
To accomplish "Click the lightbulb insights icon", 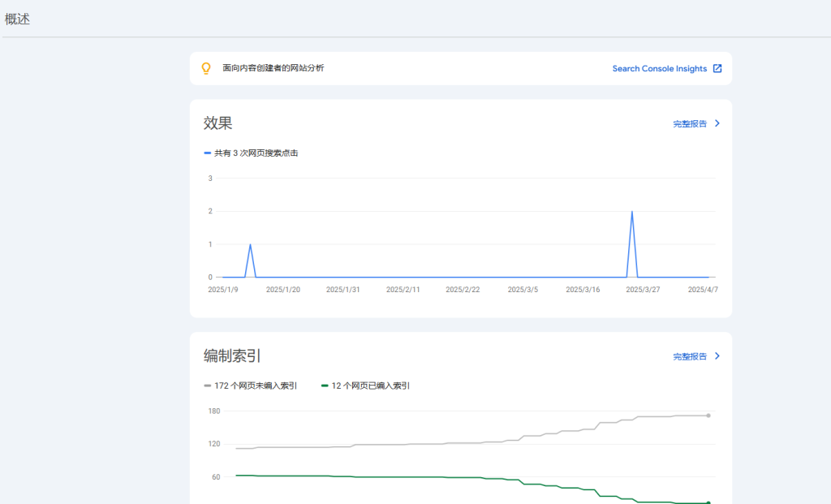I will (x=205, y=68).
